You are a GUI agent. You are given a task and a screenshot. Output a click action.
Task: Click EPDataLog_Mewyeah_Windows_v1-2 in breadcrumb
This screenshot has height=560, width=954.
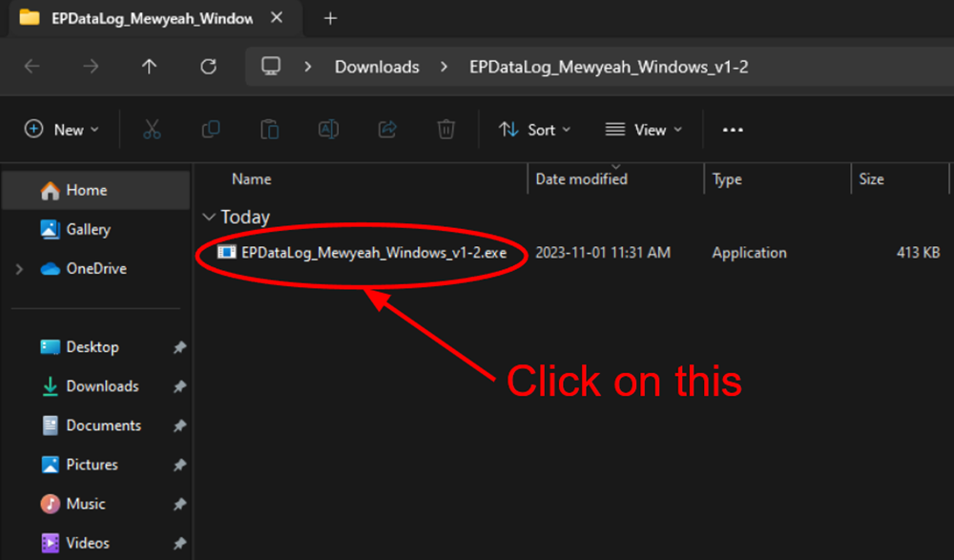click(609, 67)
